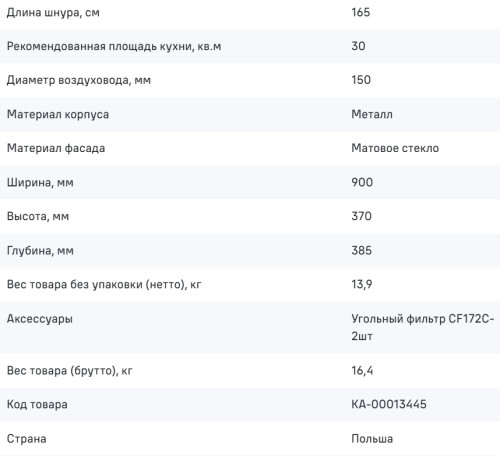Click the depth value 385
Screen dimensions: 500x456
[x=361, y=251]
